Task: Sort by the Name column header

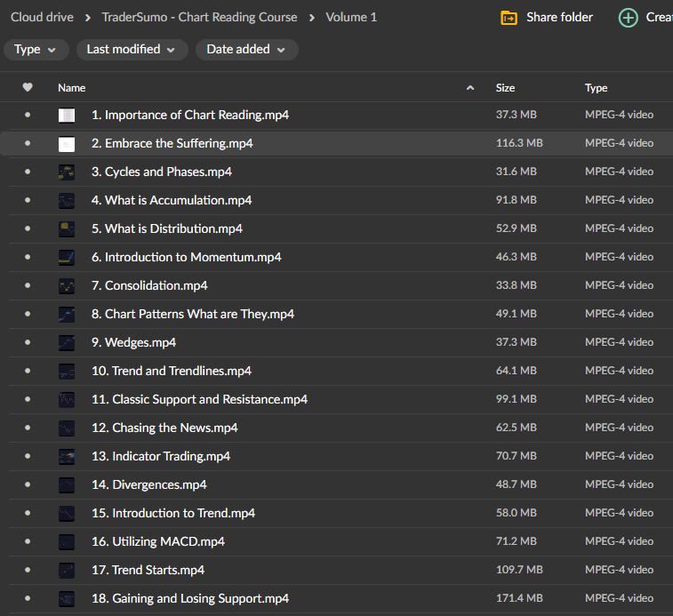Action: (72, 88)
